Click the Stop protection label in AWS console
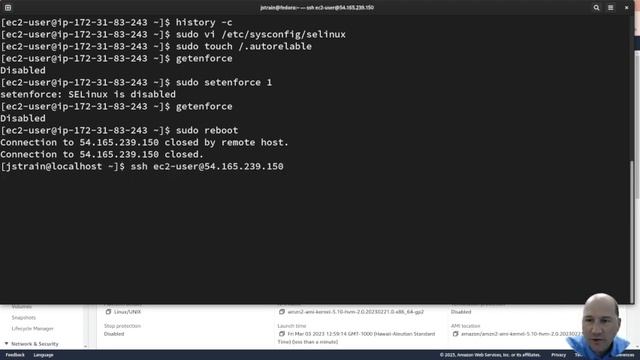Viewport: 640px width, 360px height. coord(122,326)
